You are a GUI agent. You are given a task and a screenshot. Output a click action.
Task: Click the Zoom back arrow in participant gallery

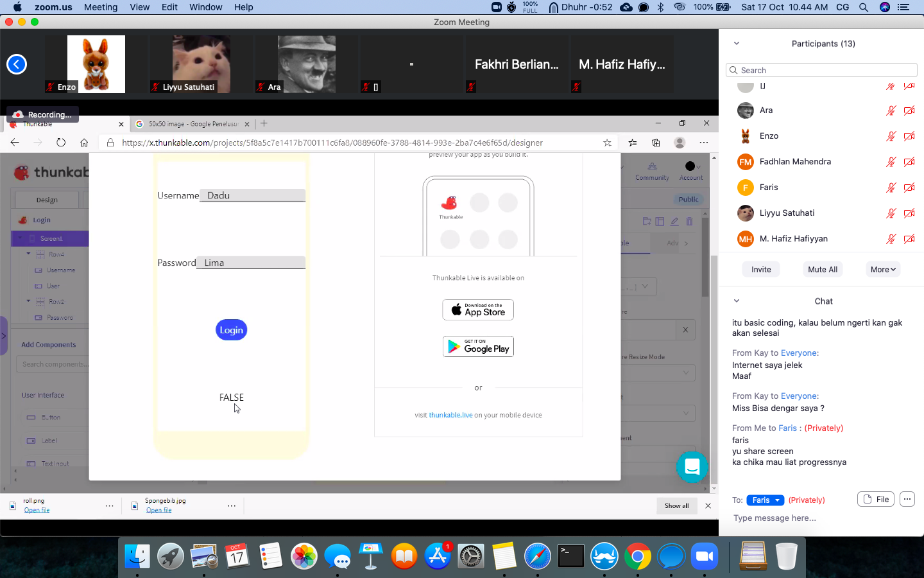point(17,64)
